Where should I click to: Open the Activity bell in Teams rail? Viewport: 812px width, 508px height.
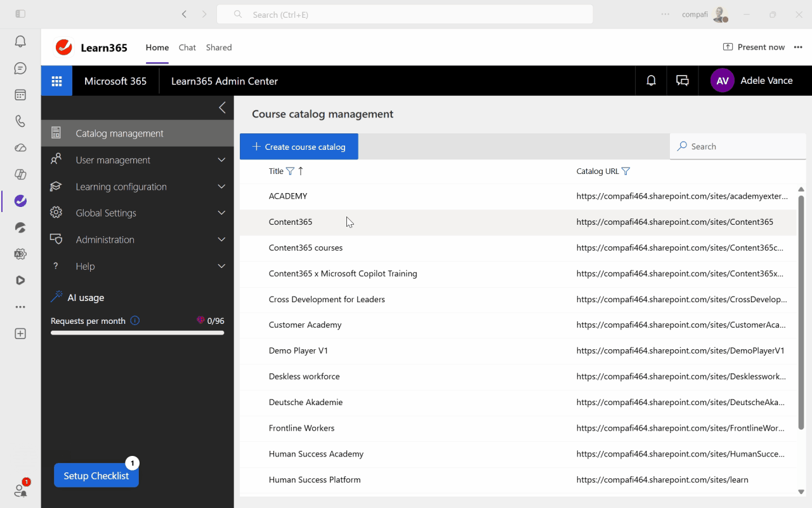click(x=20, y=42)
